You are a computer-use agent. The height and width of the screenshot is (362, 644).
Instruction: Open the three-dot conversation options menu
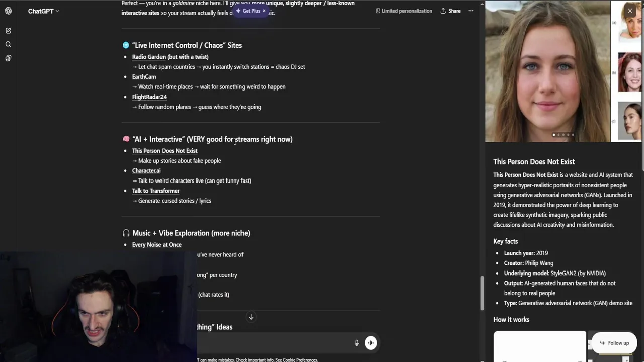coord(471,11)
